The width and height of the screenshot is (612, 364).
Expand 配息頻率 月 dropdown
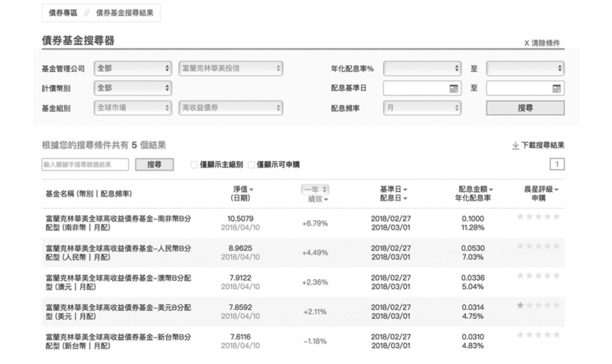pos(422,109)
